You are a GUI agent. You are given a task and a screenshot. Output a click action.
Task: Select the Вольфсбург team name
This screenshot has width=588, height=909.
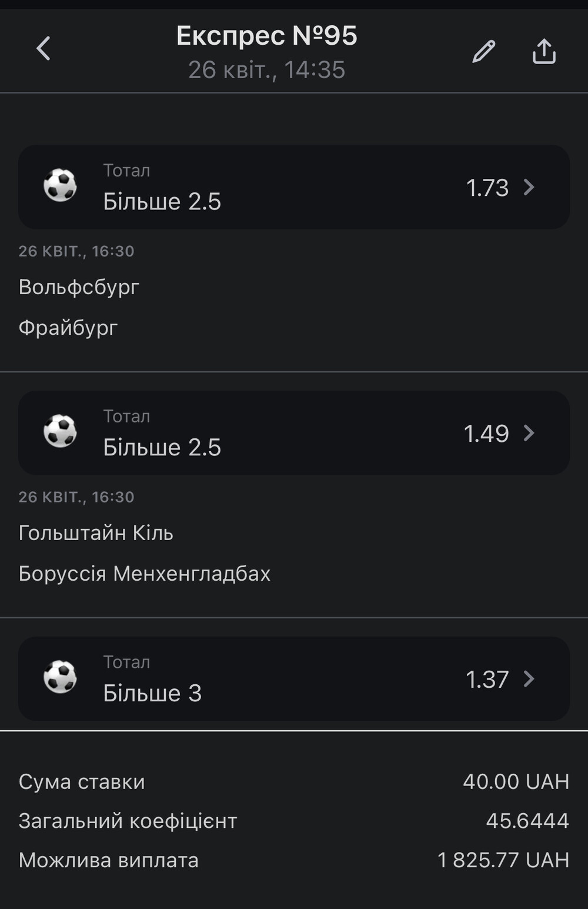[x=79, y=287]
